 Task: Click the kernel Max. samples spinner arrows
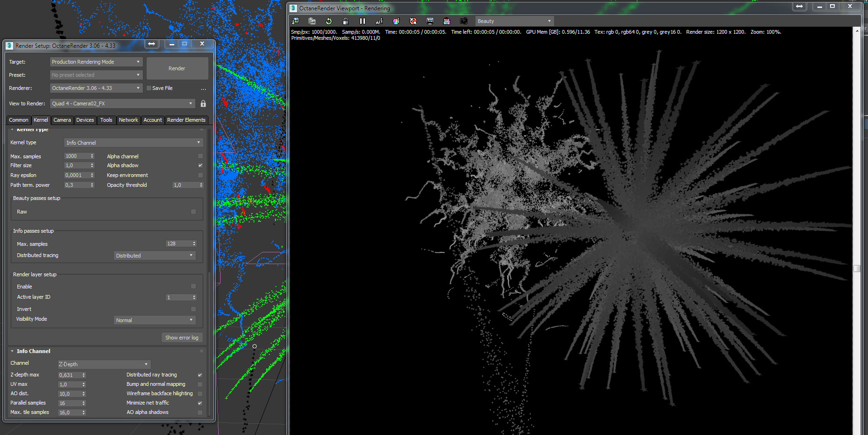pos(92,156)
